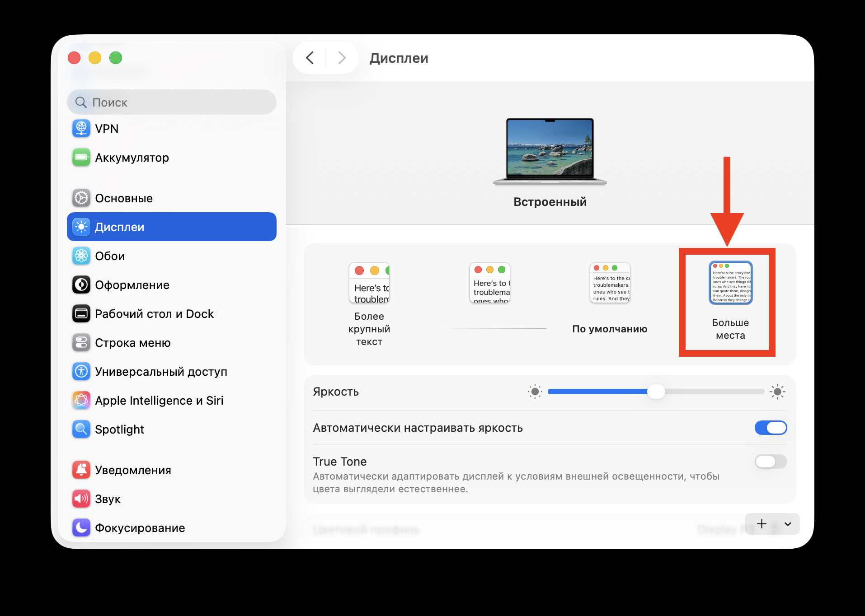865x616 pixels.
Task: Open the Обои settings icon
Action: pyautogui.click(x=81, y=256)
